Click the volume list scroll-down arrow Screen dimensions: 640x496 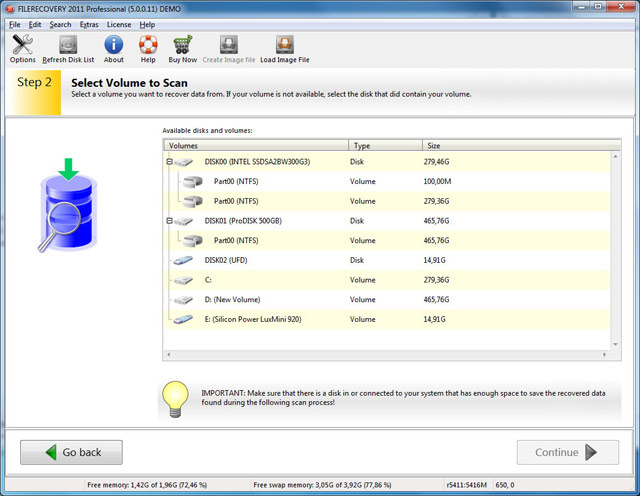[615, 345]
